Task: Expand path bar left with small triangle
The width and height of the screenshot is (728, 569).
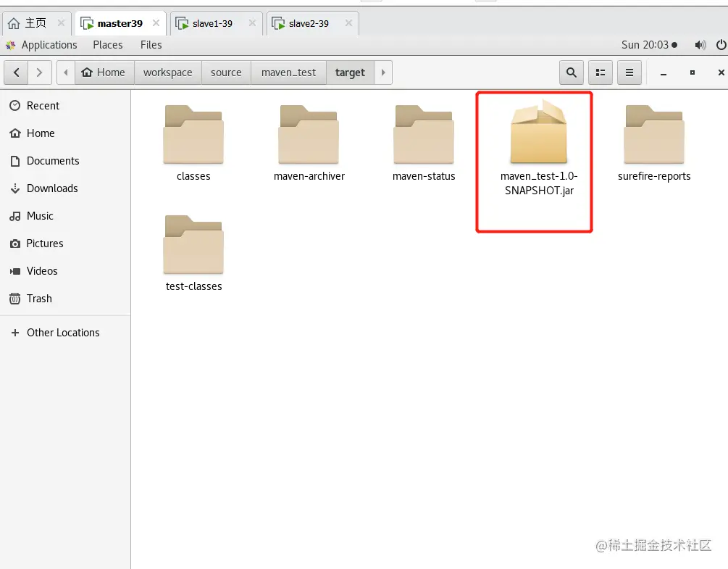Action: pos(65,72)
